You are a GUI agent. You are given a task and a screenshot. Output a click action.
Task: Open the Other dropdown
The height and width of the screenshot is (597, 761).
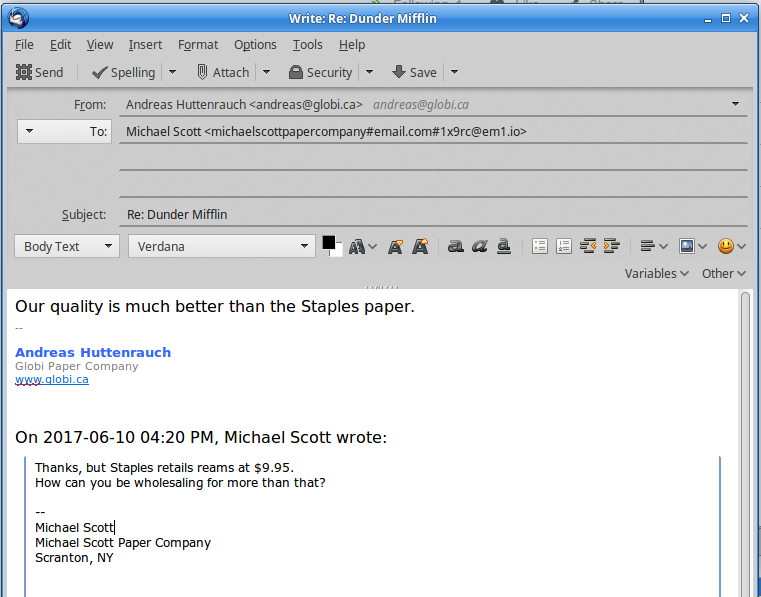[x=724, y=274]
